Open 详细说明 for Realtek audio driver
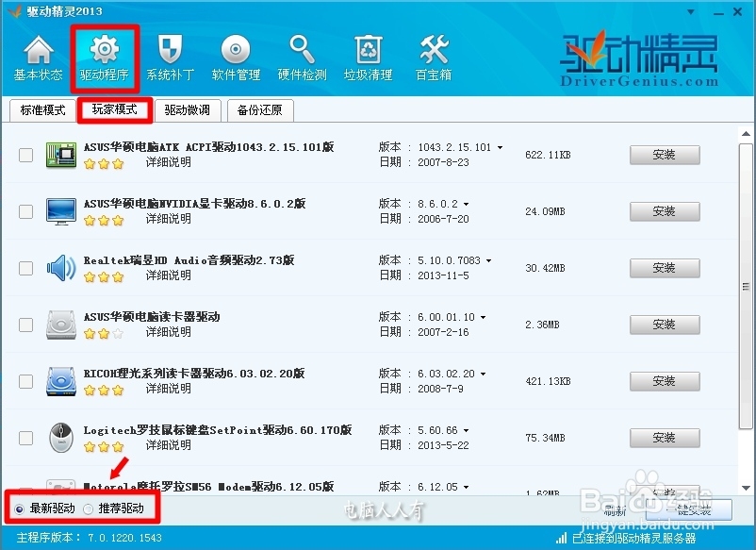Screen dimensions: 756x550 tap(169, 275)
